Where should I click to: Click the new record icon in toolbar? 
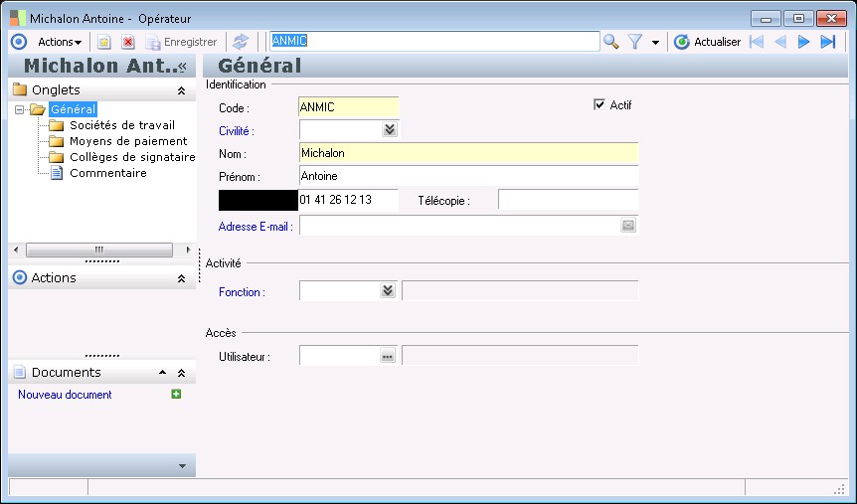(x=103, y=42)
